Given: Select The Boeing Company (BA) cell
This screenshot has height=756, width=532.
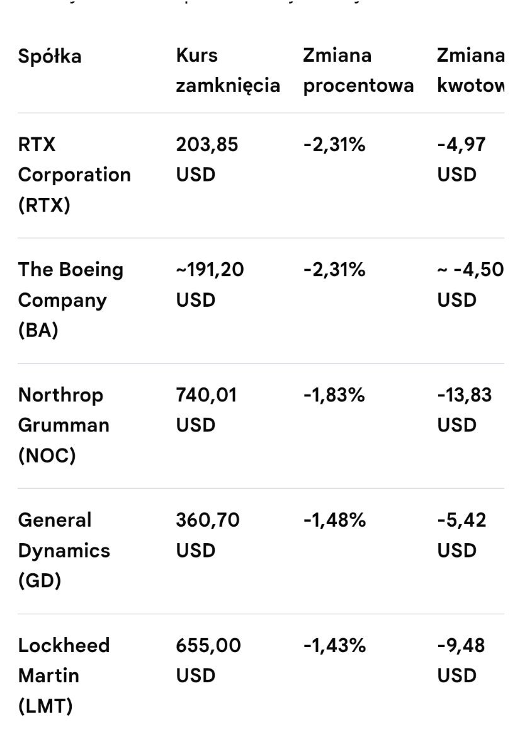Looking at the screenshot, I should coord(71,300).
